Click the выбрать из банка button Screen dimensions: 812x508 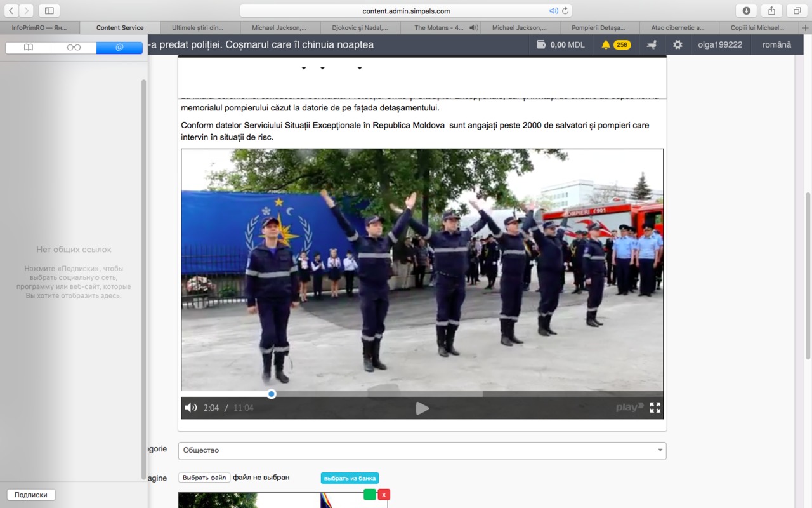pos(350,478)
